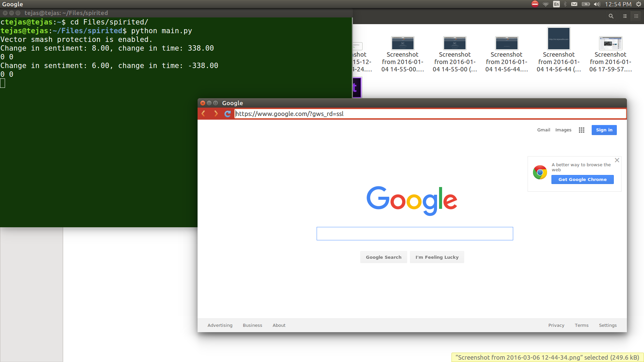This screenshot has height=362, width=644.
Task: Click the browser back arrow
Action: 203,114
